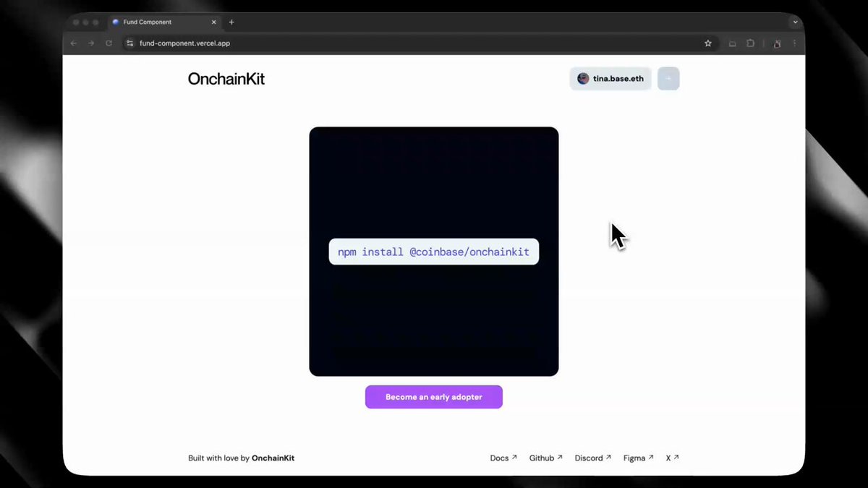The width and height of the screenshot is (868, 488).
Task: Open the Chrome three-dot menu
Action: pos(794,43)
